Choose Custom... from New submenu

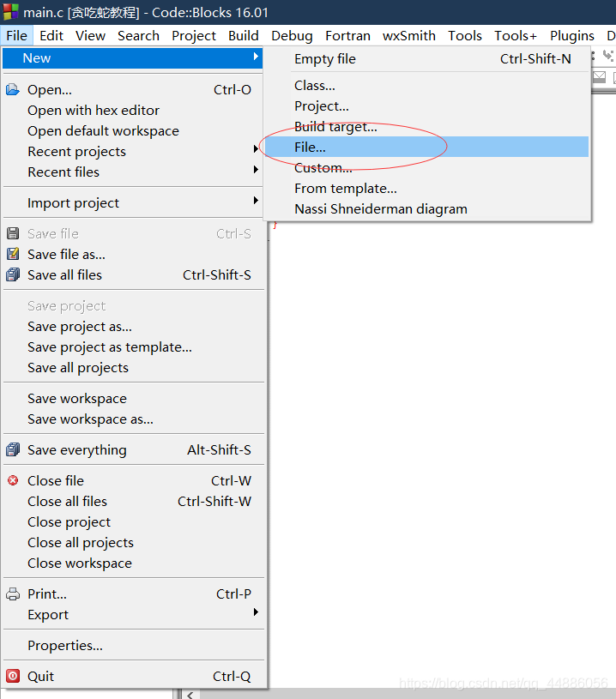pyautogui.click(x=427, y=167)
